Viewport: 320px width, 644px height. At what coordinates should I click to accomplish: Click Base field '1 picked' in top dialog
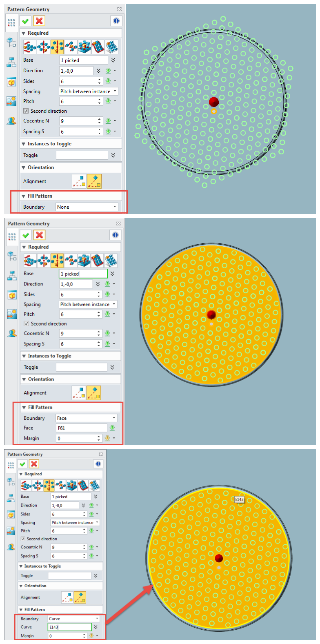pos(84,60)
